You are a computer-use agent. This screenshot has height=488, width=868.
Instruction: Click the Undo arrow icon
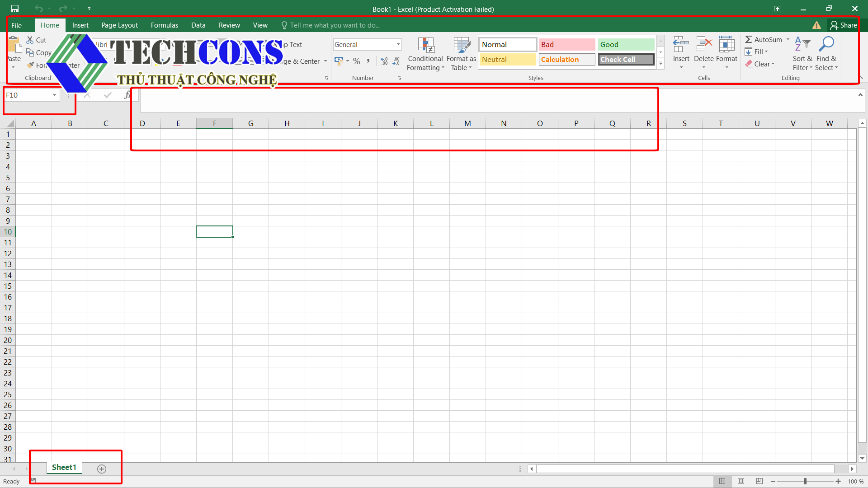[x=39, y=9]
